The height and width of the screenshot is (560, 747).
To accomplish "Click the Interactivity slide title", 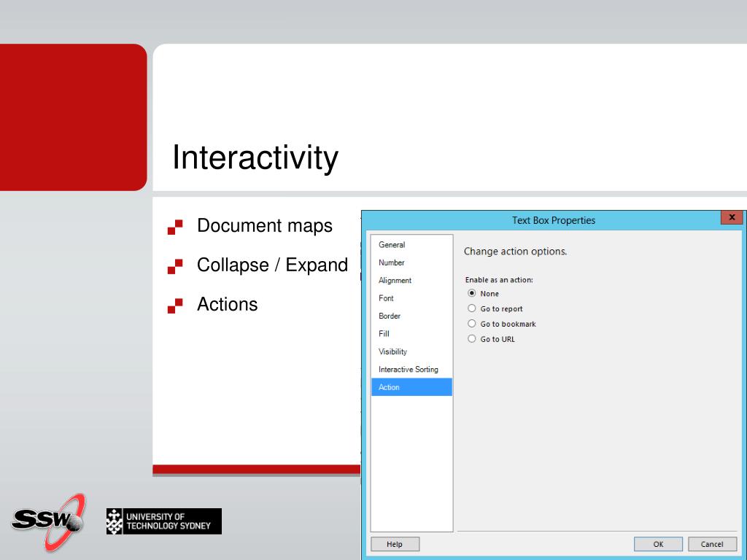I will click(255, 157).
